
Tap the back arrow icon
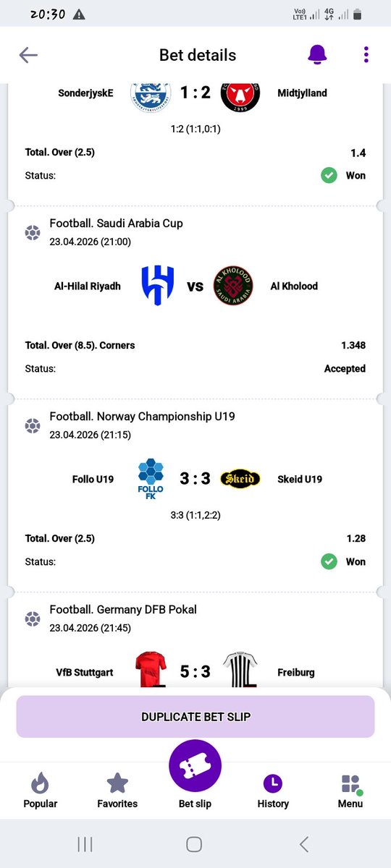(x=28, y=55)
